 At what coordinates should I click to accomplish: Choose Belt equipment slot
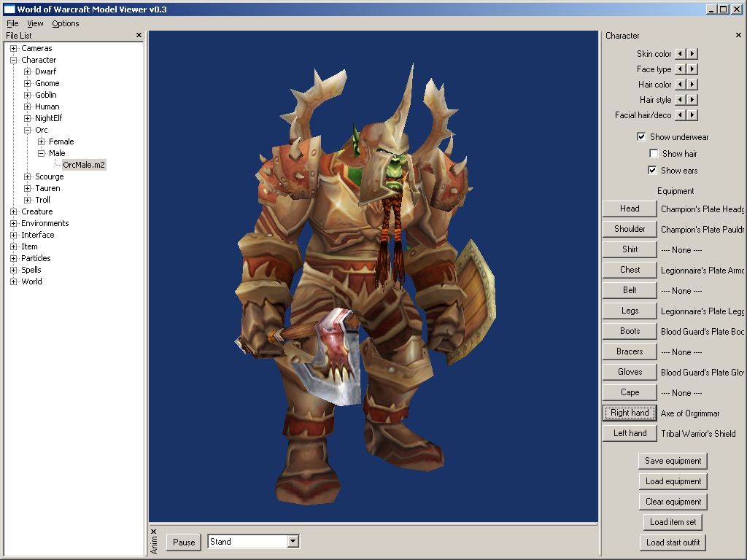tap(630, 290)
